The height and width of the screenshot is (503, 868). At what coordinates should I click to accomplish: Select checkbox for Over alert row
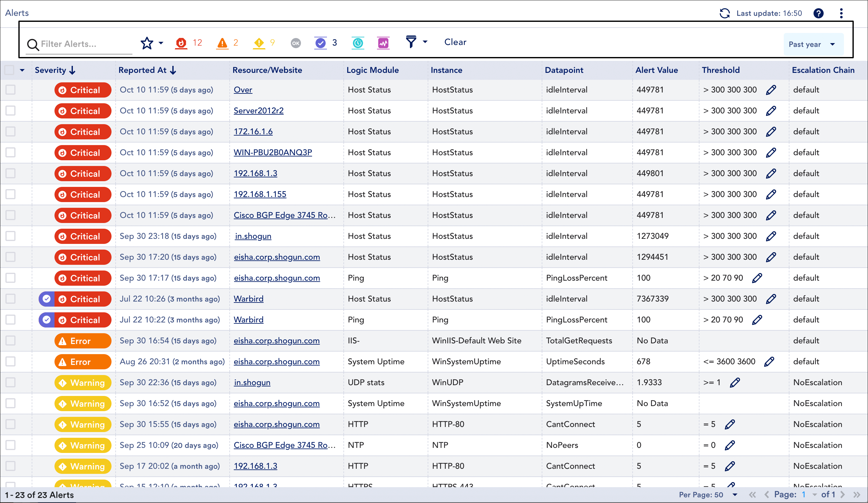11,90
